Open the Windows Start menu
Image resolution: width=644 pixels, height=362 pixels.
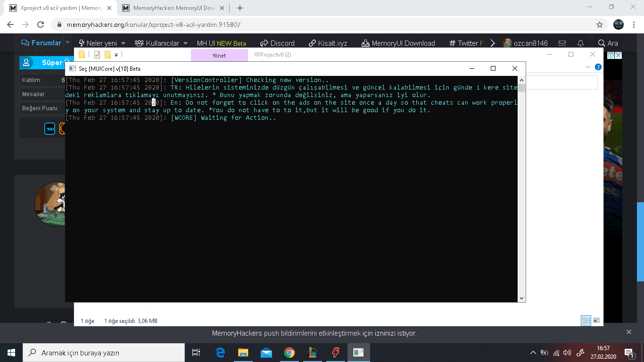point(11,353)
